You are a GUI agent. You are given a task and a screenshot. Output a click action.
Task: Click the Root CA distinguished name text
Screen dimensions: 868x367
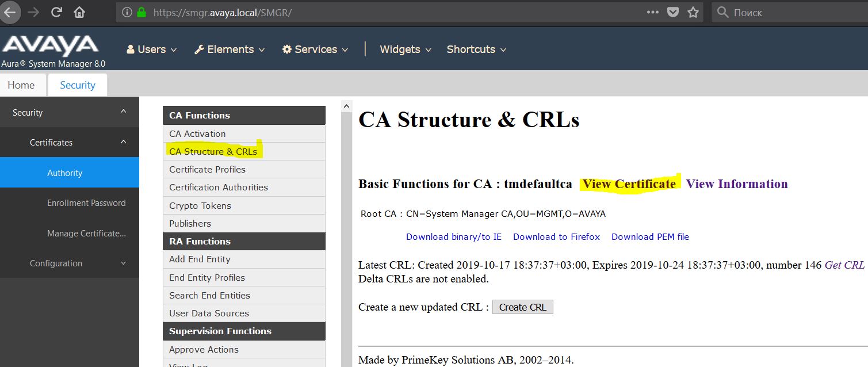click(506, 214)
